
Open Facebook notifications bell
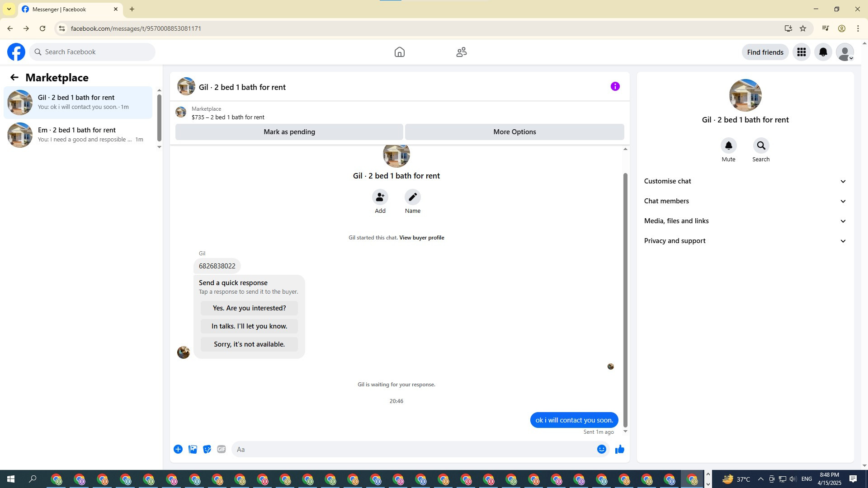(x=823, y=52)
